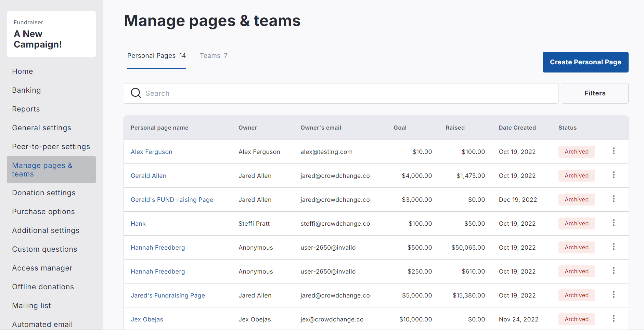
Task: Switch to the Teams tab
Action: pos(214,56)
